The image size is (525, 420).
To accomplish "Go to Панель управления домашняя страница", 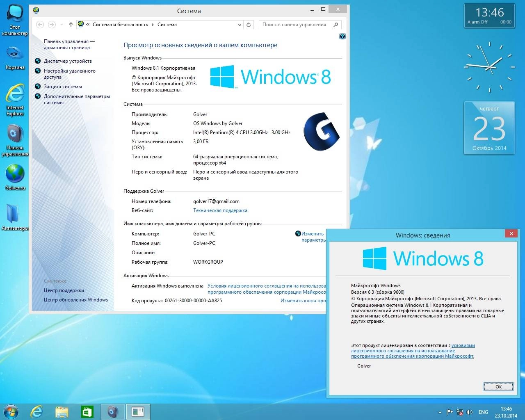I will (x=69, y=44).
